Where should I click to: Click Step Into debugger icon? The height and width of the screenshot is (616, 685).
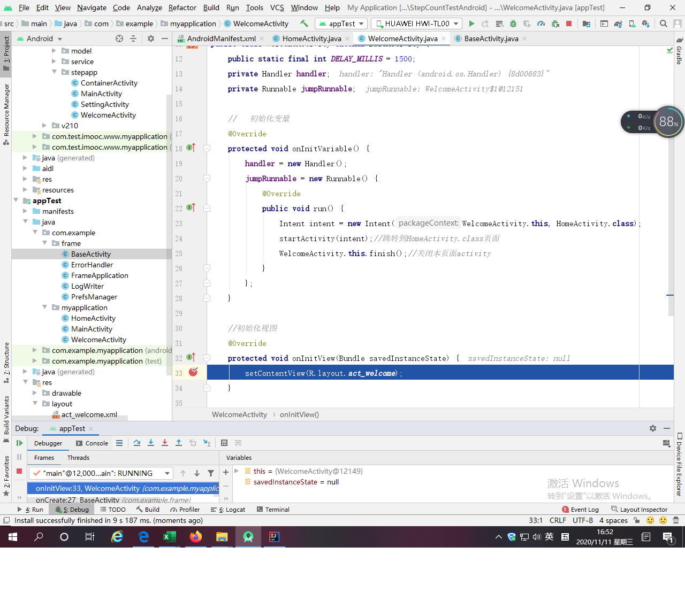151,443
